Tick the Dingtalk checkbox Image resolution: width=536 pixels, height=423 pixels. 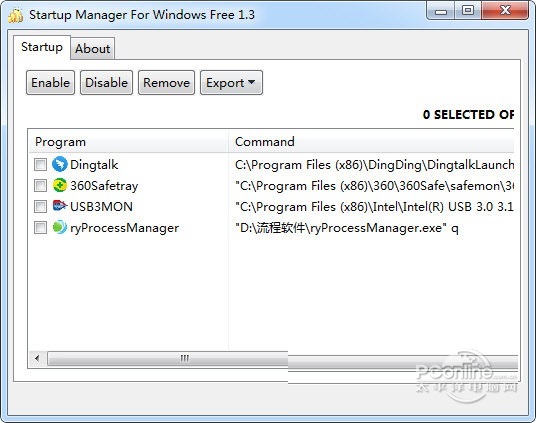(40, 164)
